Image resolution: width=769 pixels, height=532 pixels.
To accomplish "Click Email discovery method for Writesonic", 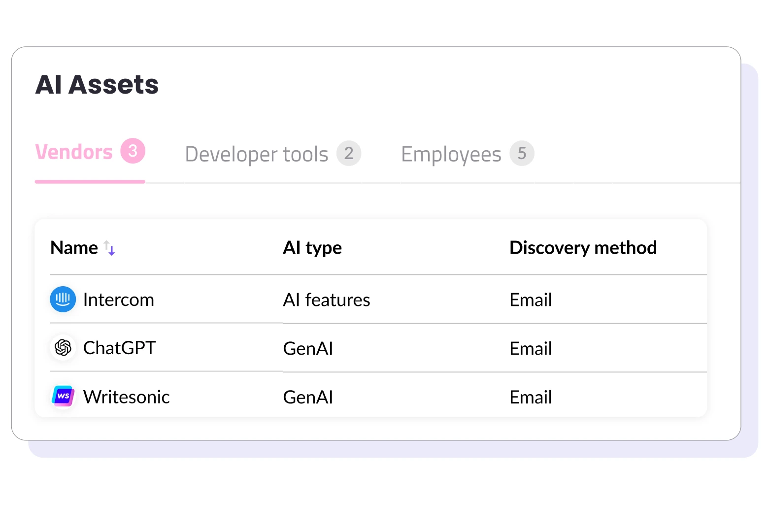I will (531, 397).
